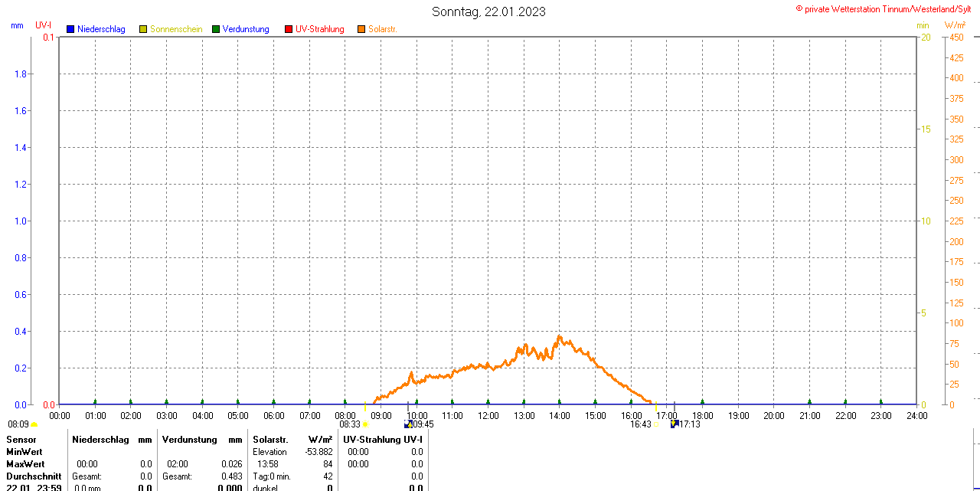Click the peak of the orange solar curve

tap(559, 336)
